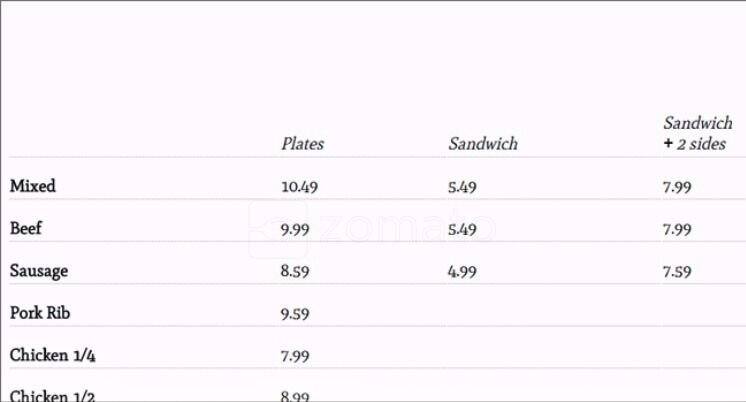
Task: Click the Beef plate price 9.99
Action: [295, 229]
